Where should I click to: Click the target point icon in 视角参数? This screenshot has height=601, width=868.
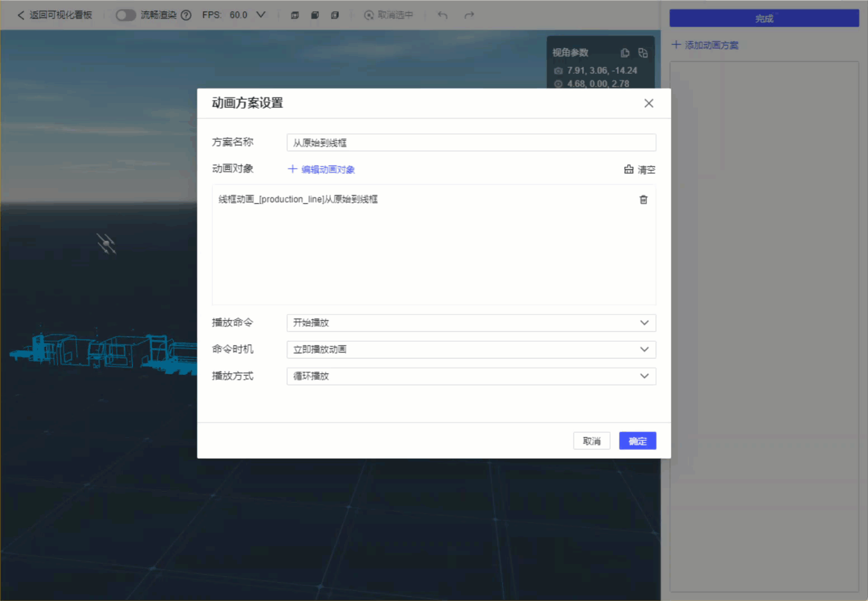tap(558, 84)
